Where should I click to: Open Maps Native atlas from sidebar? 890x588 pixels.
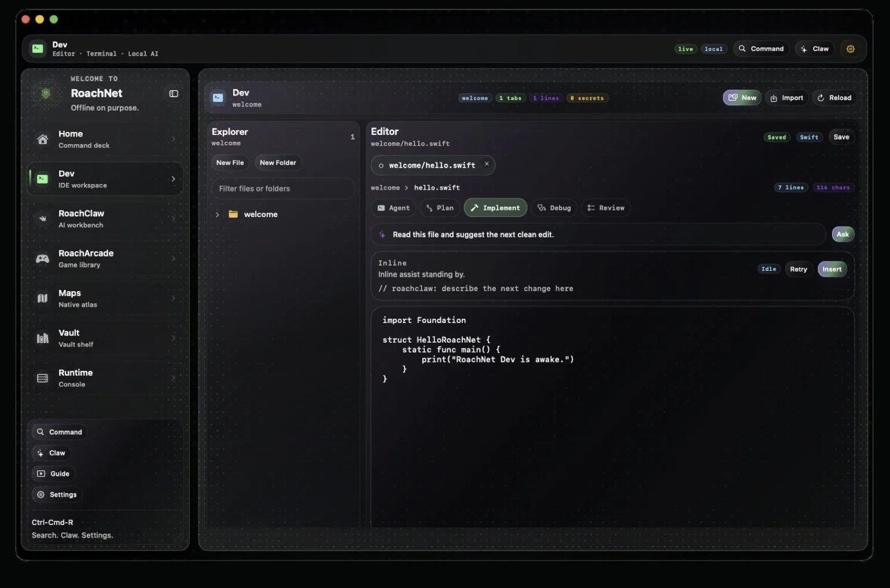click(105, 299)
